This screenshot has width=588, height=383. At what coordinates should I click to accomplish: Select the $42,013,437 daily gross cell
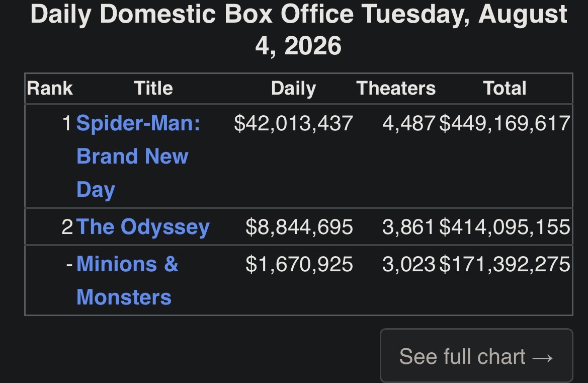[x=293, y=123]
